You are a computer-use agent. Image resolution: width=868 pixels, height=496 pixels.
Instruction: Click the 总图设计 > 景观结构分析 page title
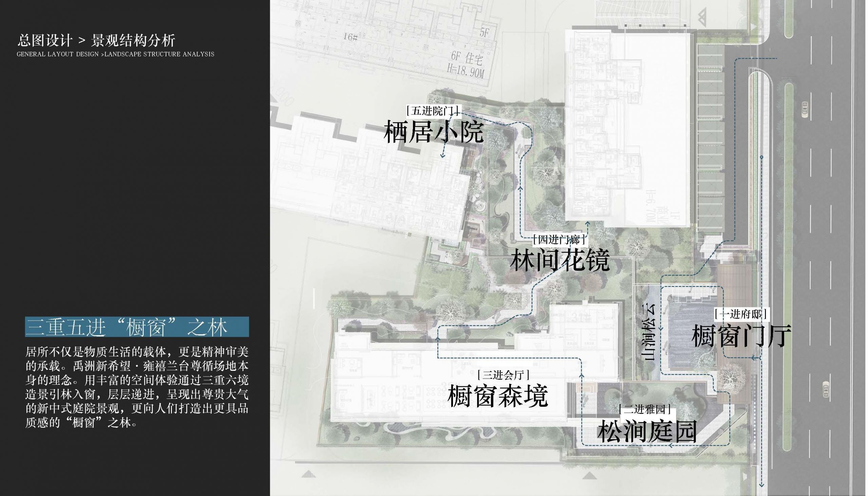96,40
